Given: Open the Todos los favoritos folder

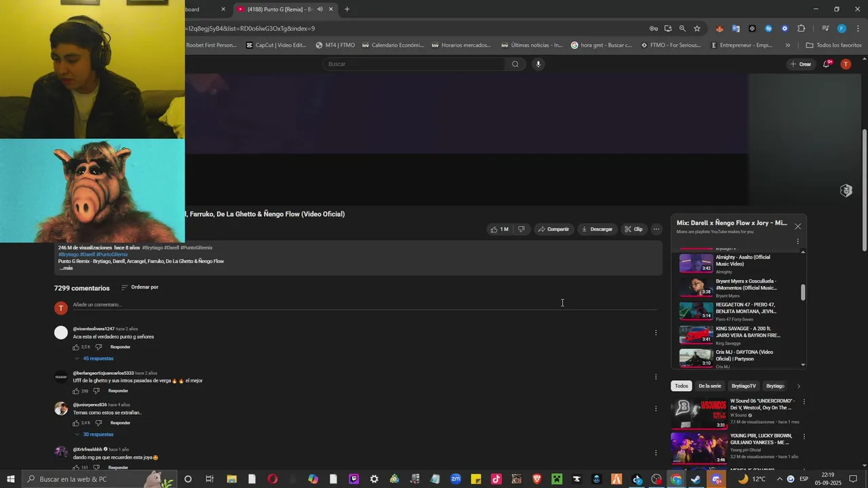Looking at the screenshot, I should [x=833, y=45].
